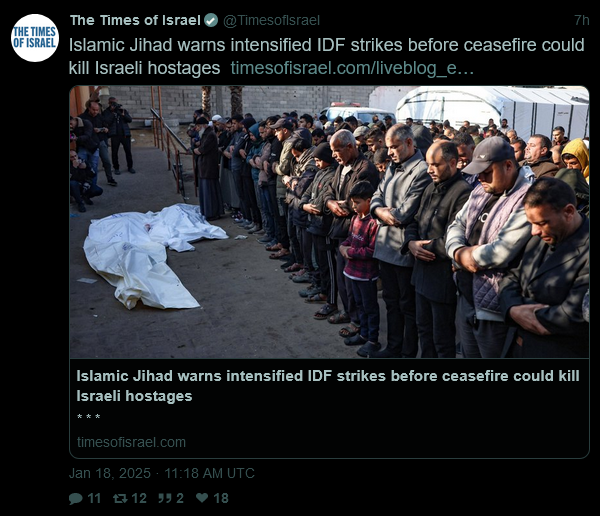Image resolution: width=600 pixels, height=516 pixels.
Task: Open The Times of Israel display name
Action: (135, 20)
